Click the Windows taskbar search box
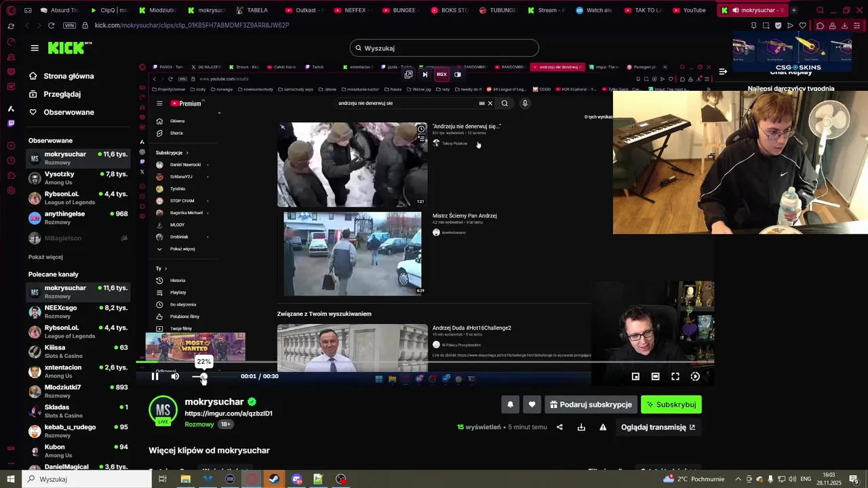 click(87, 479)
